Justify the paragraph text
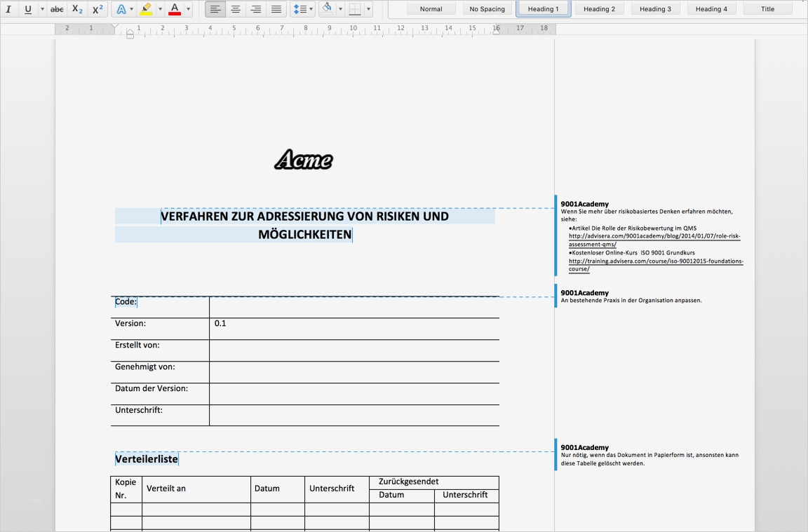The width and height of the screenshot is (808, 532). (x=276, y=9)
